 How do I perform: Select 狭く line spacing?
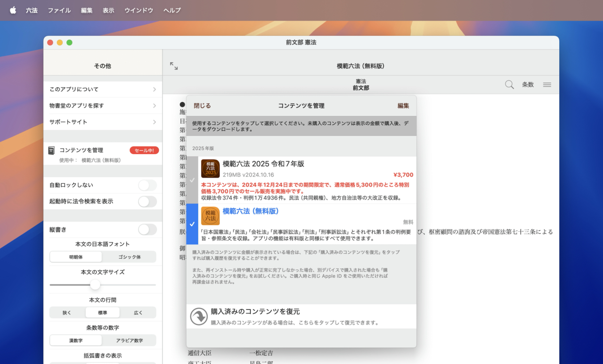tap(67, 313)
